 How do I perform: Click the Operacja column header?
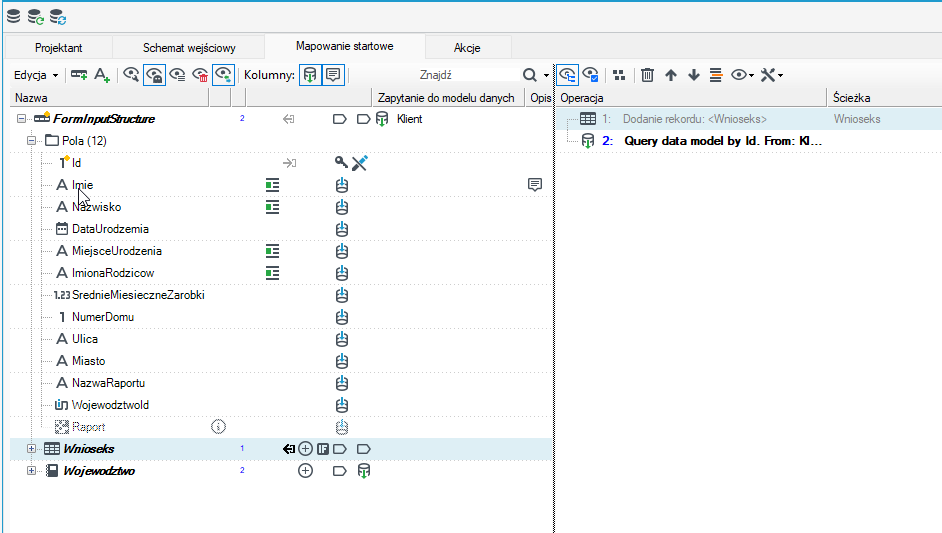[x=691, y=97]
